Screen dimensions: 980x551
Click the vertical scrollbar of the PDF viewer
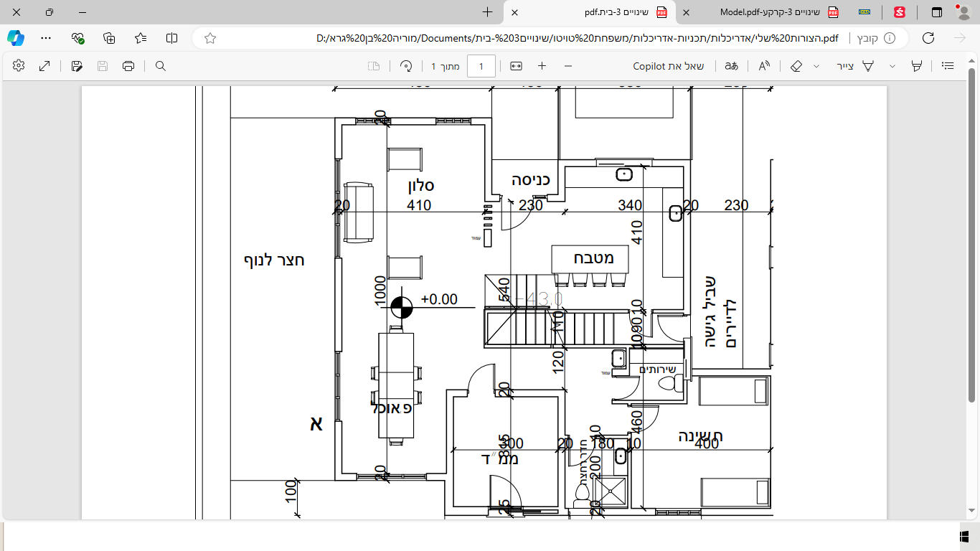pyautogui.click(x=972, y=235)
